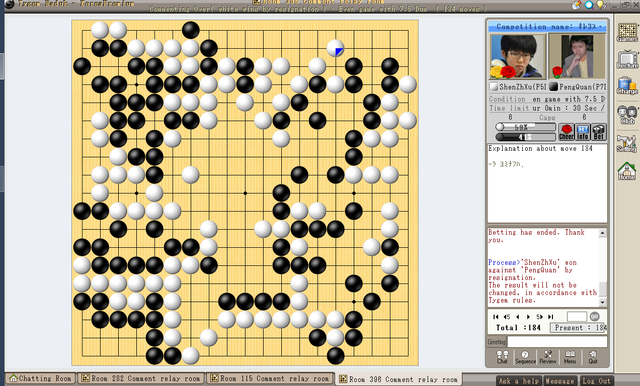Open the Sequence icon
Image resolution: width=640 pixels, height=386 pixels.
click(525, 357)
